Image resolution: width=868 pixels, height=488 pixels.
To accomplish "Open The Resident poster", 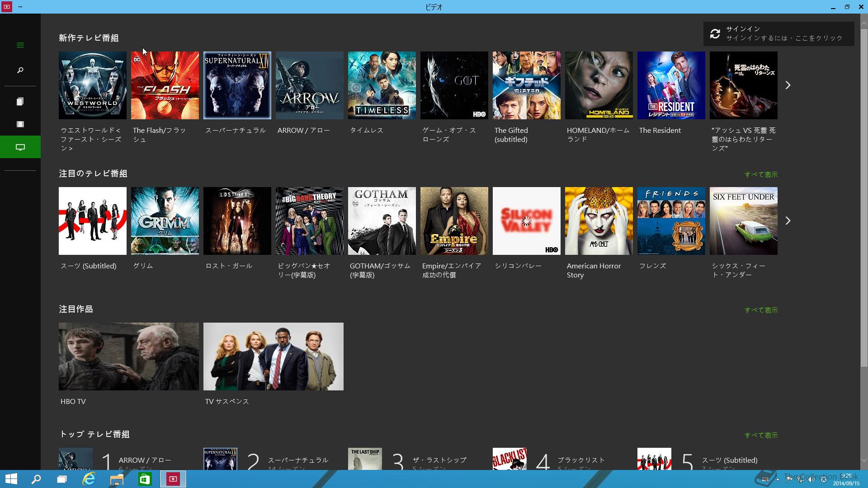I will (x=671, y=85).
